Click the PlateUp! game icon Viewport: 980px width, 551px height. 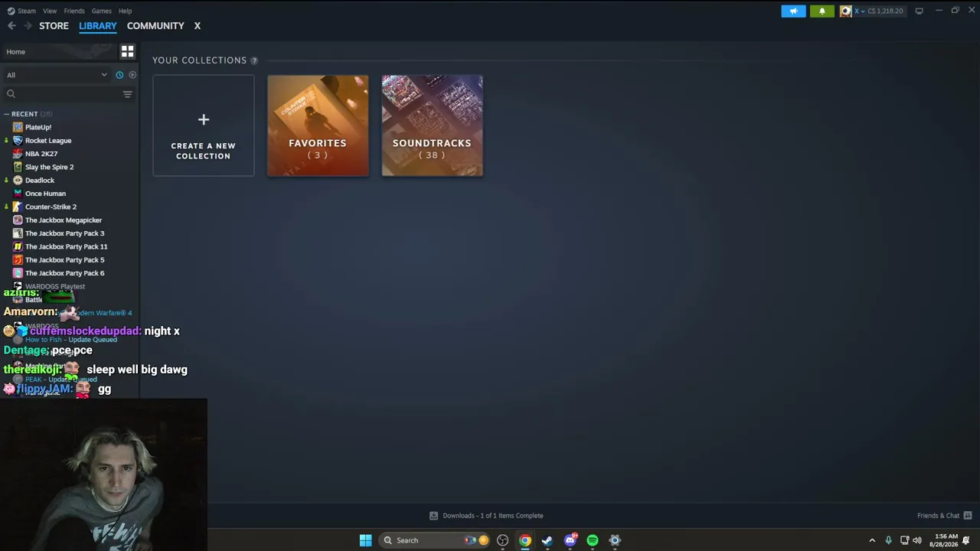[x=18, y=127]
